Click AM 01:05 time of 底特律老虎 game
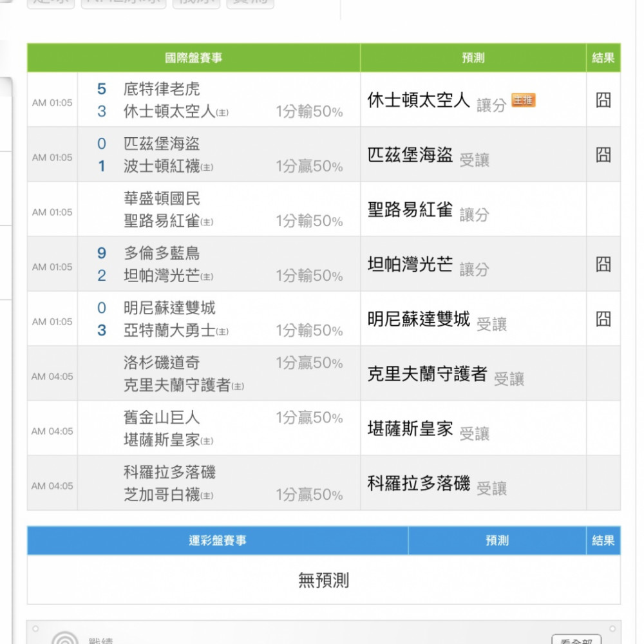 coord(52,102)
